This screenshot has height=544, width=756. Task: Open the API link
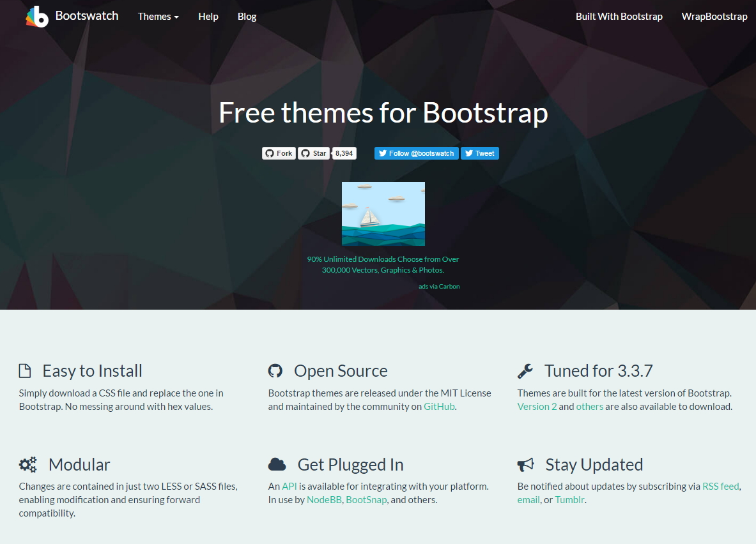(289, 487)
